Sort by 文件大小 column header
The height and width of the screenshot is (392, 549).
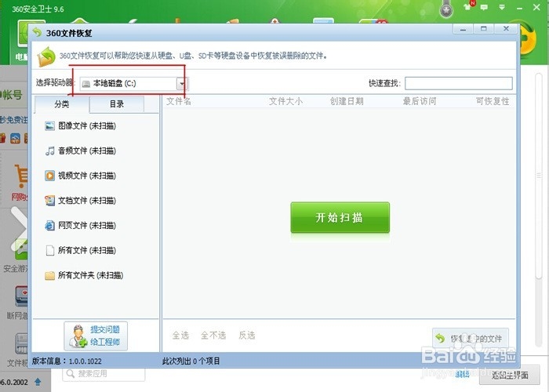pyautogui.click(x=285, y=101)
